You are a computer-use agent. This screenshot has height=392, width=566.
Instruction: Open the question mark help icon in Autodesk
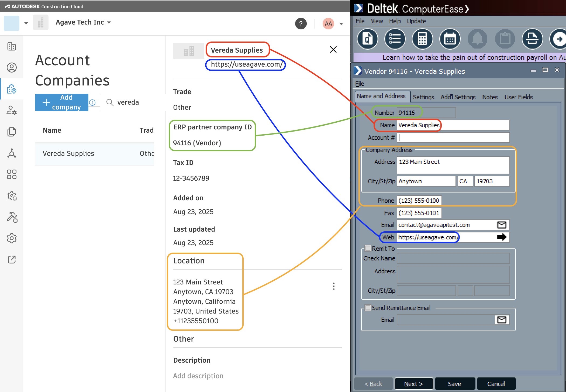(x=301, y=24)
